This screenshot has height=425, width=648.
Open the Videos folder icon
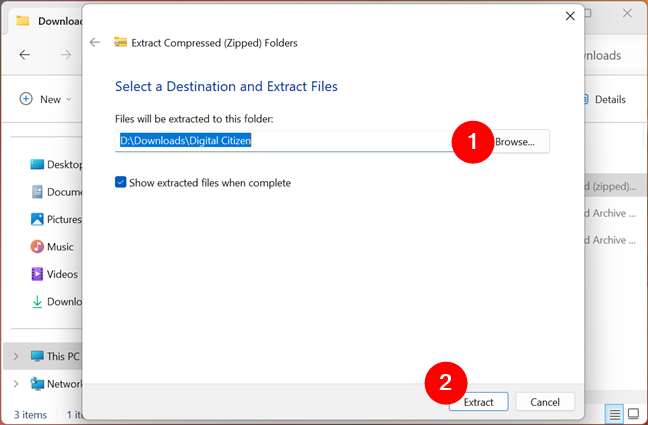point(38,274)
